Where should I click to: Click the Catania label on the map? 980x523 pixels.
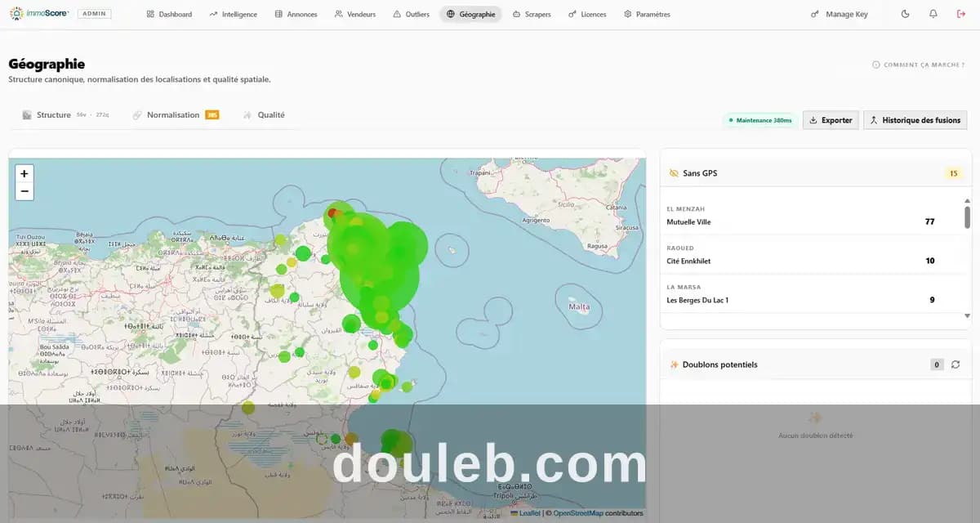[x=617, y=208]
